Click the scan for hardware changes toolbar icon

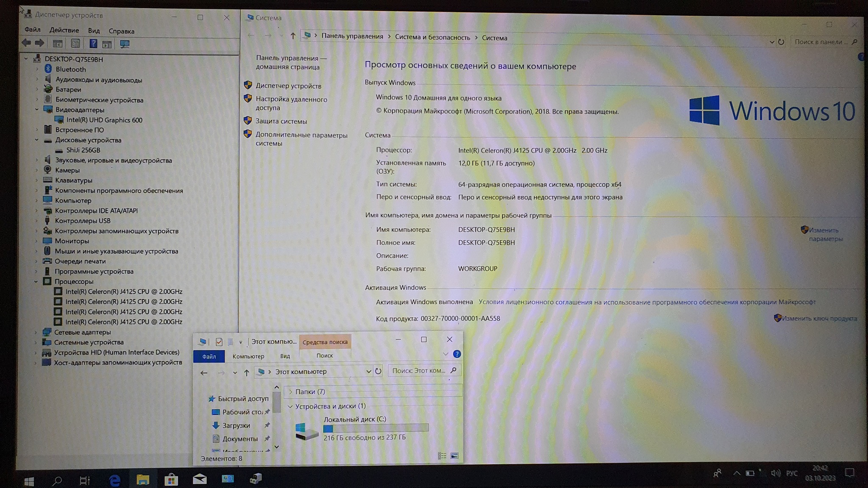pyautogui.click(x=124, y=44)
